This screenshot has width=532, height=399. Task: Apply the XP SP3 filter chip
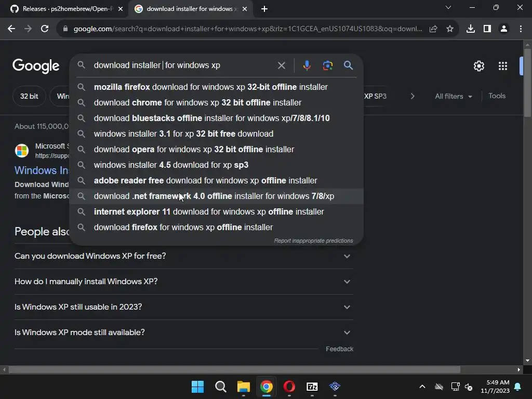coord(375,96)
